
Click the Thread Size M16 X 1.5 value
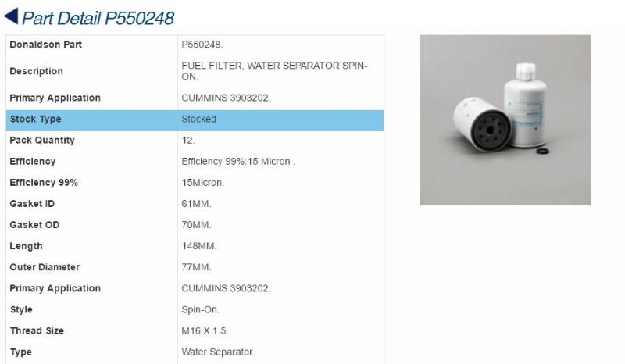point(205,330)
